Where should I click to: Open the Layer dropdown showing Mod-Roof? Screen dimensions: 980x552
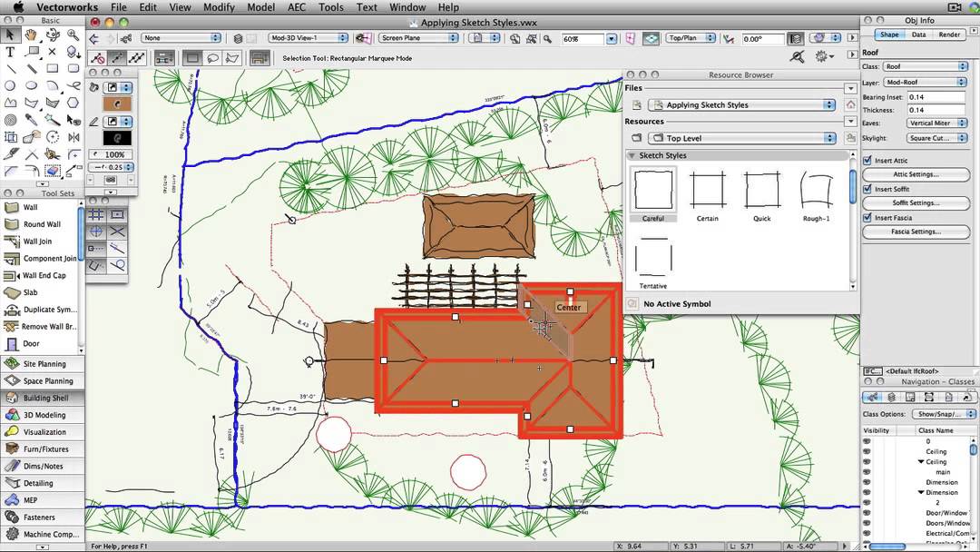[925, 82]
